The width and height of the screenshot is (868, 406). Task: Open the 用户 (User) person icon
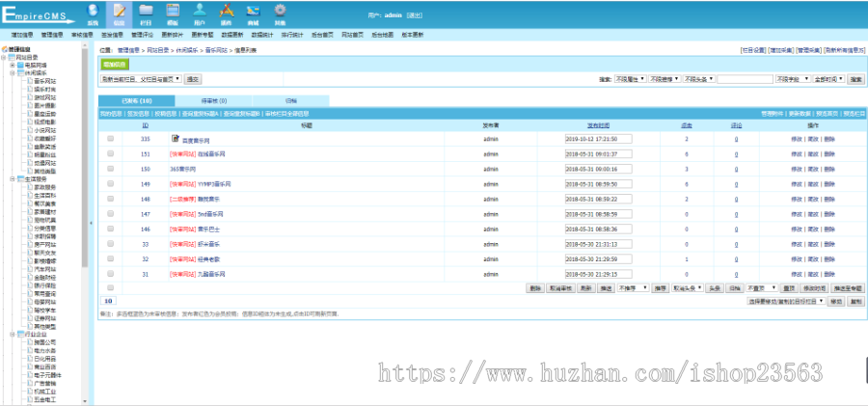point(200,14)
